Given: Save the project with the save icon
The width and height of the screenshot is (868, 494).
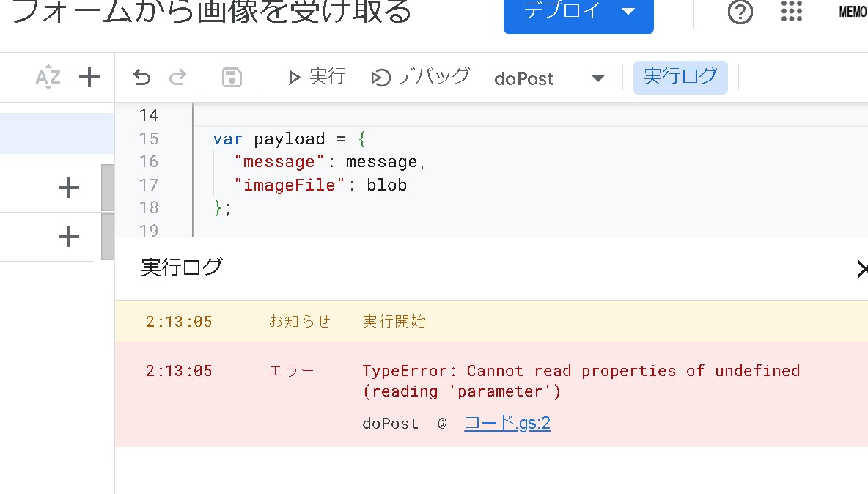Looking at the screenshot, I should pos(231,76).
